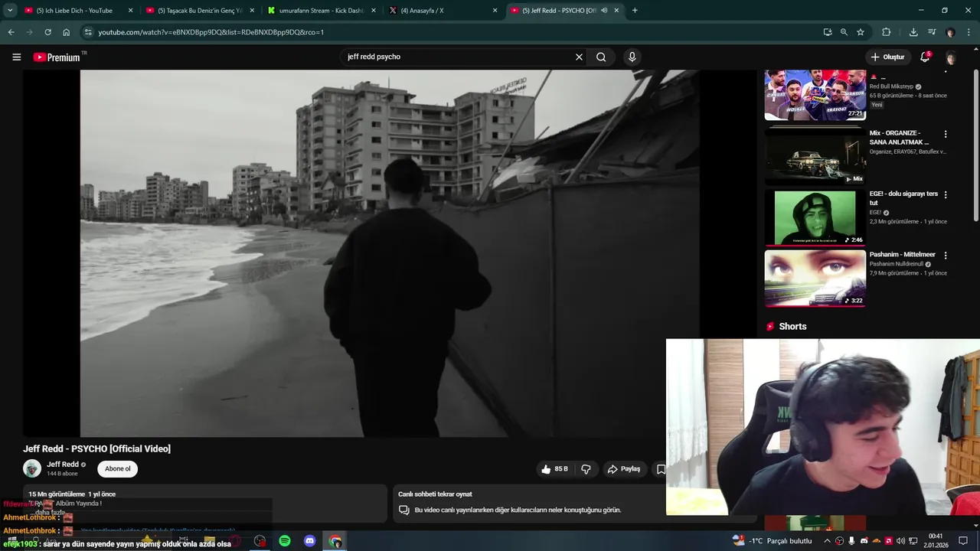The image size is (980, 551).
Task: Open the YouTube hamburger guide menu
Action: coord(16,57)
